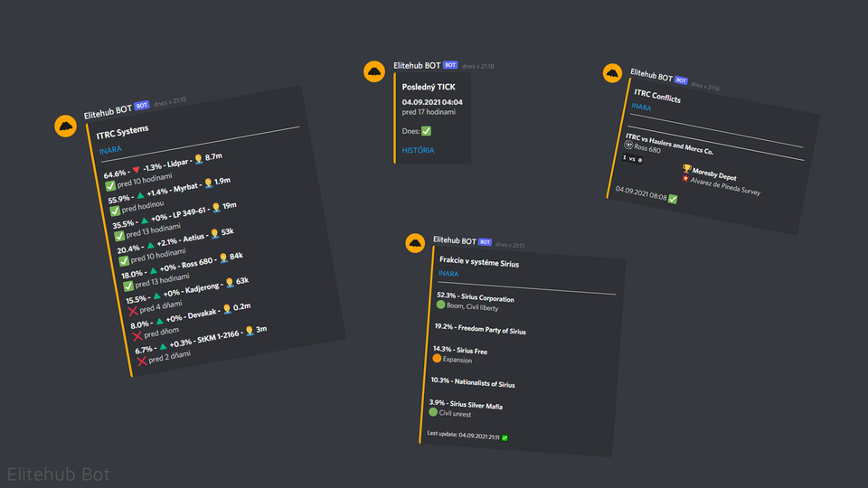Click the BOT badge above ITRC Conflicts

(x=681, y=80)
